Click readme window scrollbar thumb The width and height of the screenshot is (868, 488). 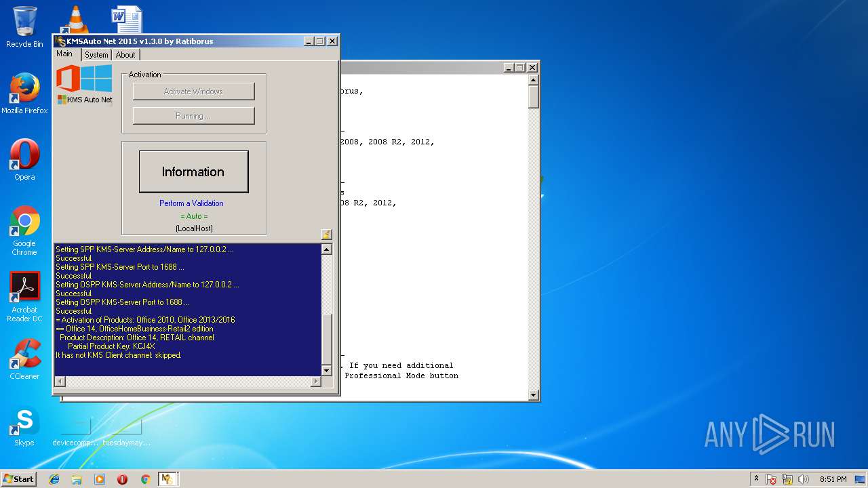533,96
